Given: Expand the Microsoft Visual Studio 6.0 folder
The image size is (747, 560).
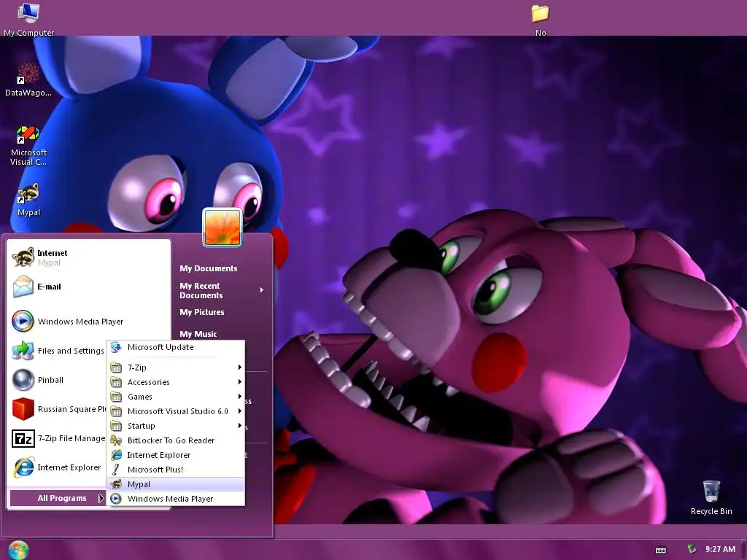Looking at the screenshot, I should coord(175,411).
